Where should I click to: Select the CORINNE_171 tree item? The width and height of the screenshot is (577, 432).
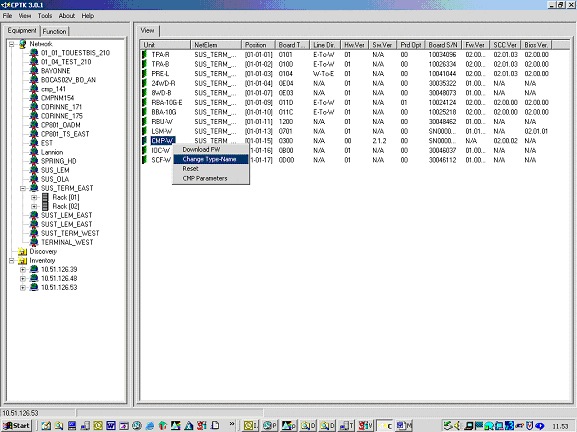(x=61, y=107)
